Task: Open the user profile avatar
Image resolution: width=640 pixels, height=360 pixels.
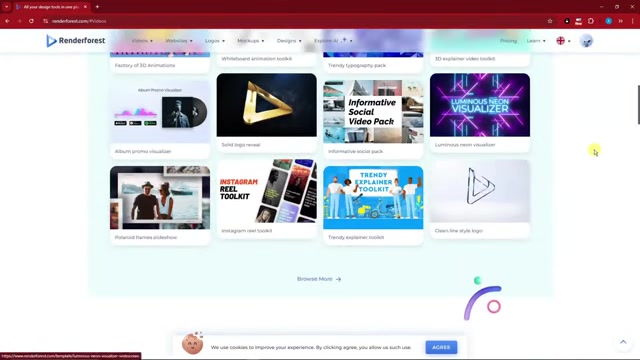Action: 586,41
